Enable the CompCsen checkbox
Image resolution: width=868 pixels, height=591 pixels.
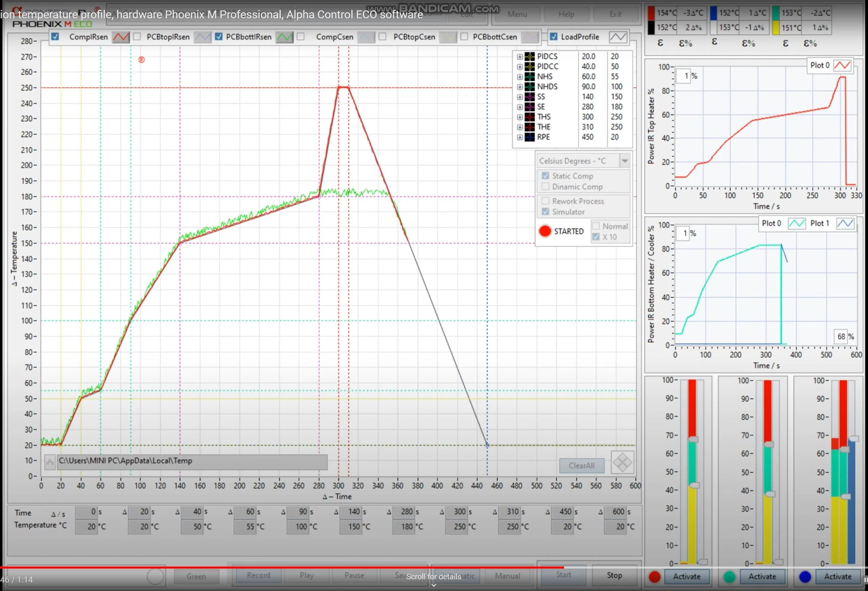coord(301,37)
